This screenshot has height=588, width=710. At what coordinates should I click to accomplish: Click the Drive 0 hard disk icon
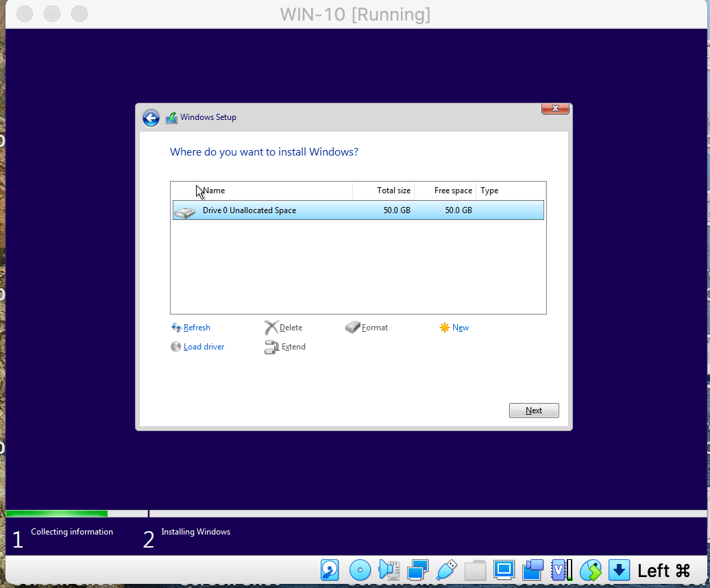tap(185, 212)
